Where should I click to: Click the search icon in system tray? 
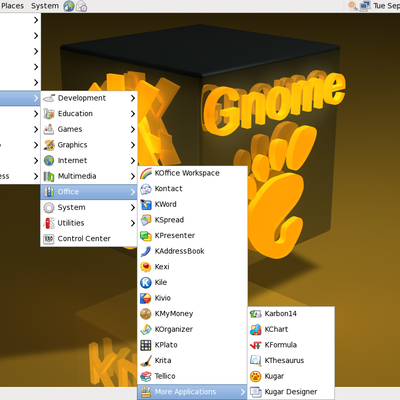[353, 6]
